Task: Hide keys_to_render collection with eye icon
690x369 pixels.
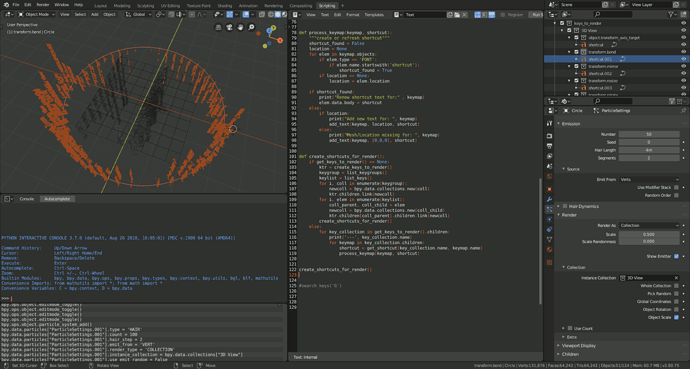Action: 683,23
